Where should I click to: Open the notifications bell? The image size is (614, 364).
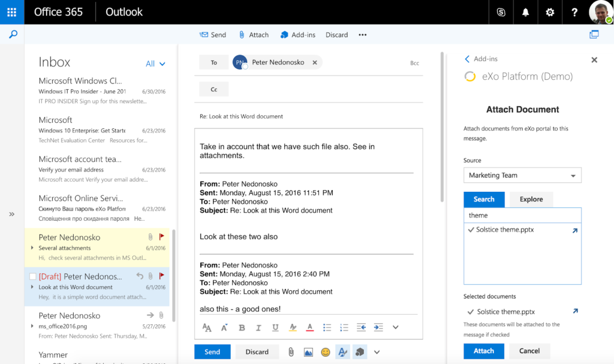pyautogui.click(x=525, y=12)
